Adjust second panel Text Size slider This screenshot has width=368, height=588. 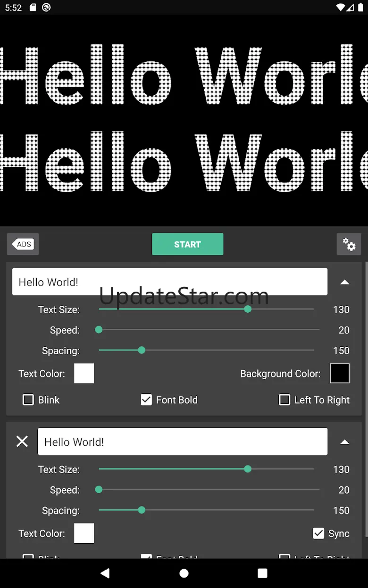(206, 469)
